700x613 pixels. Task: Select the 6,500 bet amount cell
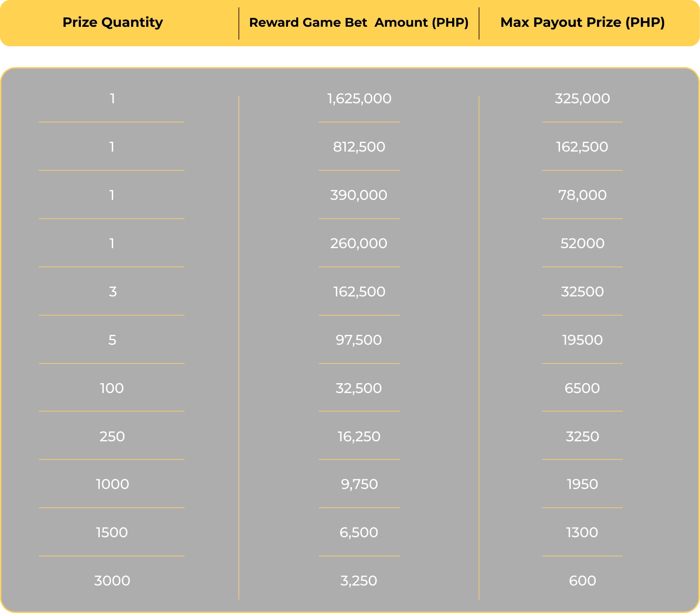pyautogui.click(x=359, y=533)
